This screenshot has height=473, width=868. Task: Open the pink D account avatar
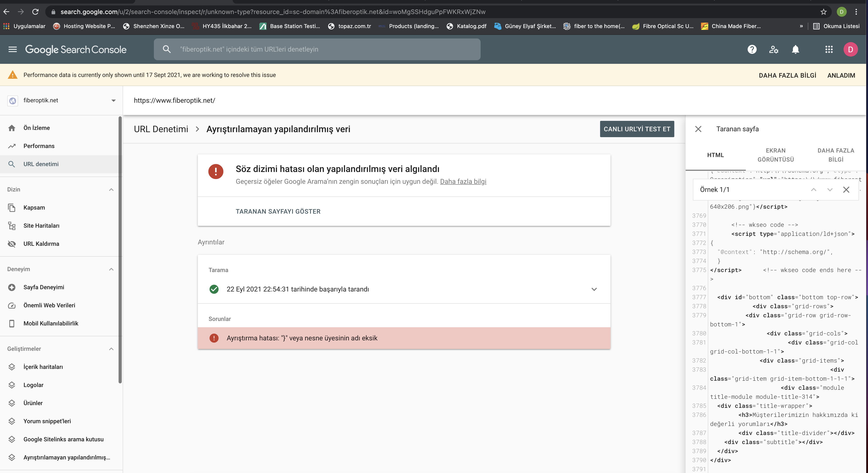[x=850, y=50]
